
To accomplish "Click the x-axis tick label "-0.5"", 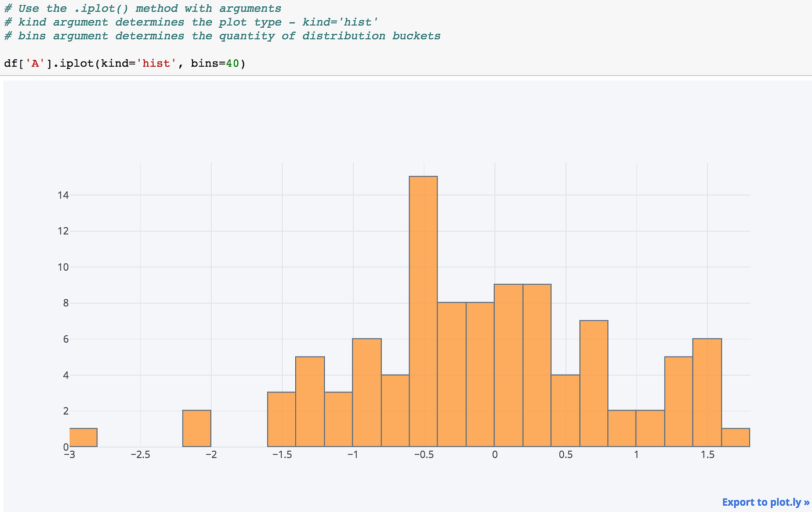I will pyautogui.click(x=423, y=455).
